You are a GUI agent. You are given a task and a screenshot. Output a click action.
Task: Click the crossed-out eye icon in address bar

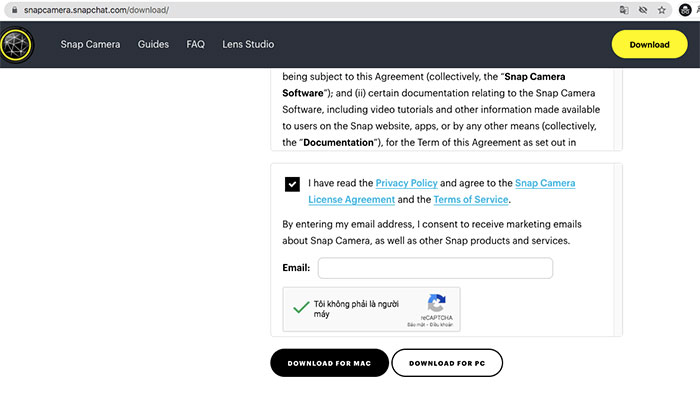(x=643, y=10)
